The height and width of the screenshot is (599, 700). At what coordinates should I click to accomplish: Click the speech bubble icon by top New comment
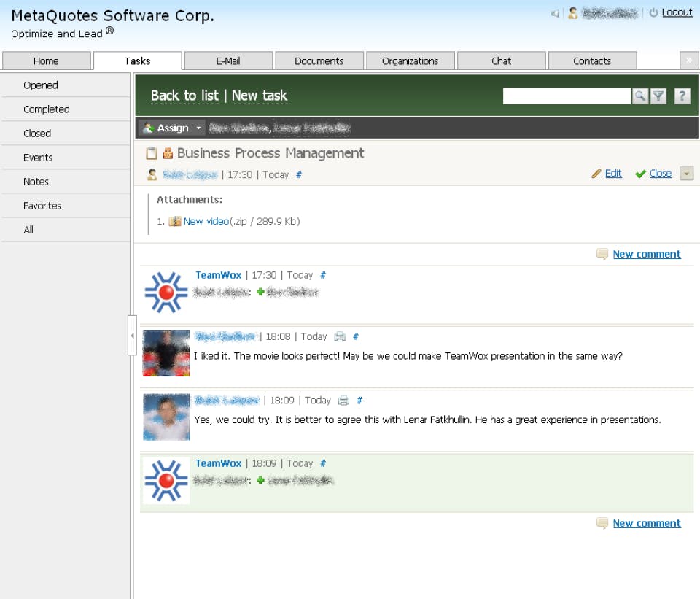pyautogui.click(x=602, y=254)
